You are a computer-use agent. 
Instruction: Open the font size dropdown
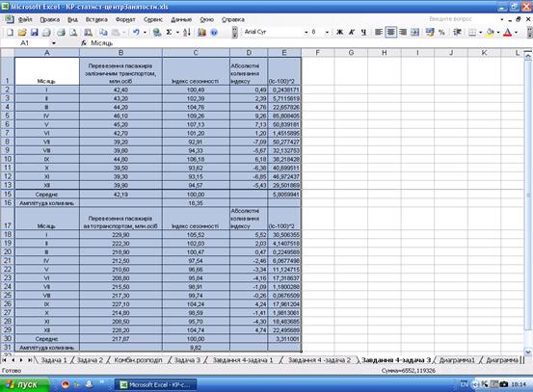327,33
